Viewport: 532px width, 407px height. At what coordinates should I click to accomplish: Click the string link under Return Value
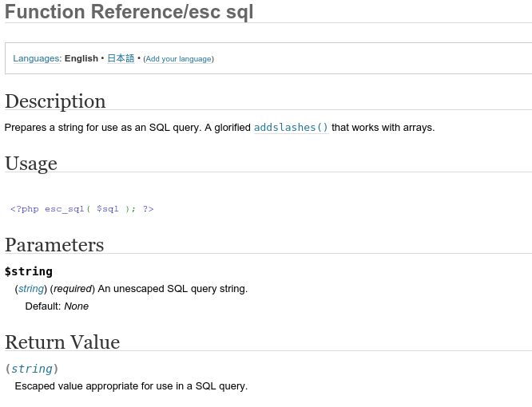32,369
